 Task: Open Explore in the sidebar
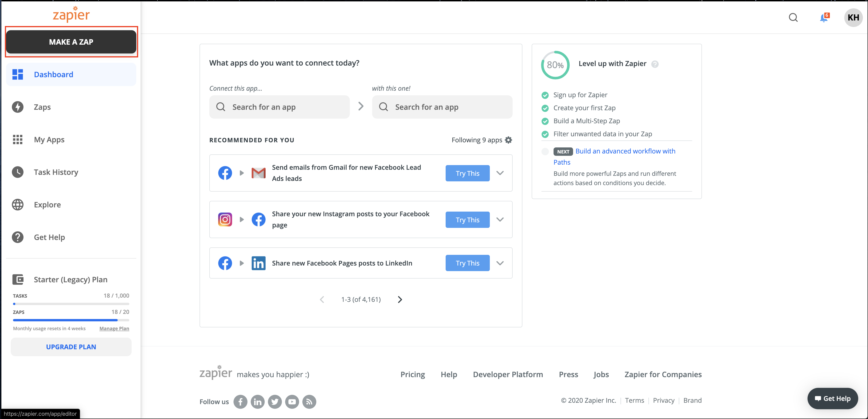click(x=71, y=205)
